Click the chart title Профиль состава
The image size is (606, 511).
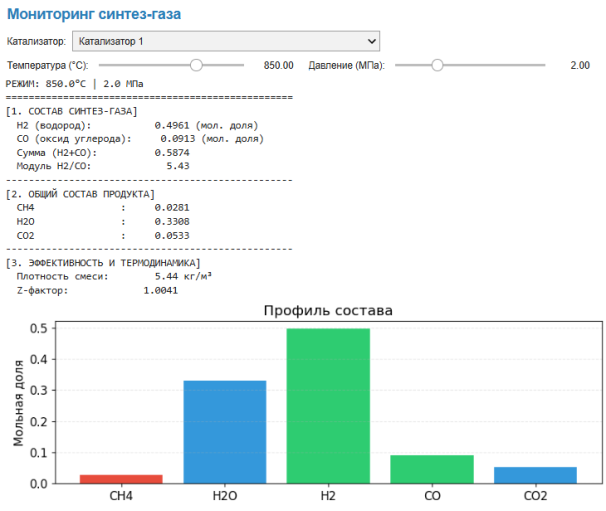pyautogui.click(x=328, y=310)
